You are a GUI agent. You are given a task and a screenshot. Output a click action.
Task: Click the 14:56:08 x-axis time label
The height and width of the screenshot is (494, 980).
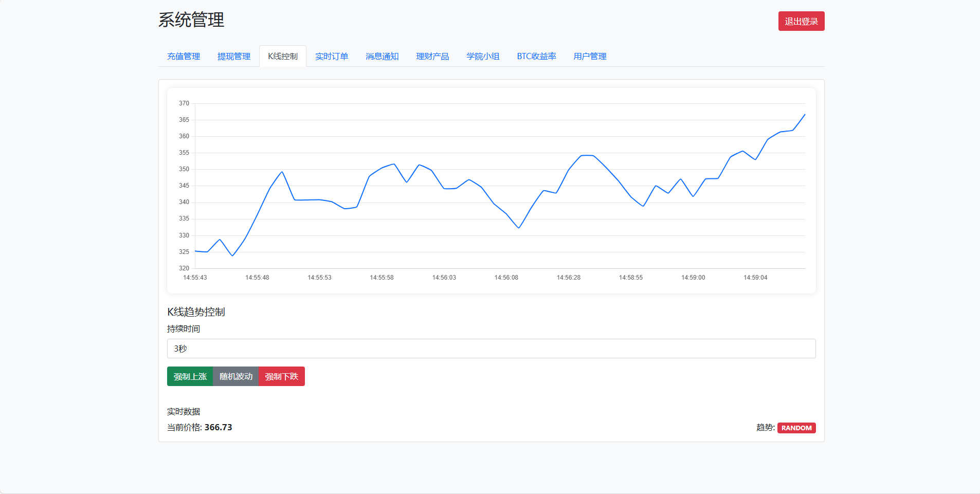point(506,278)
